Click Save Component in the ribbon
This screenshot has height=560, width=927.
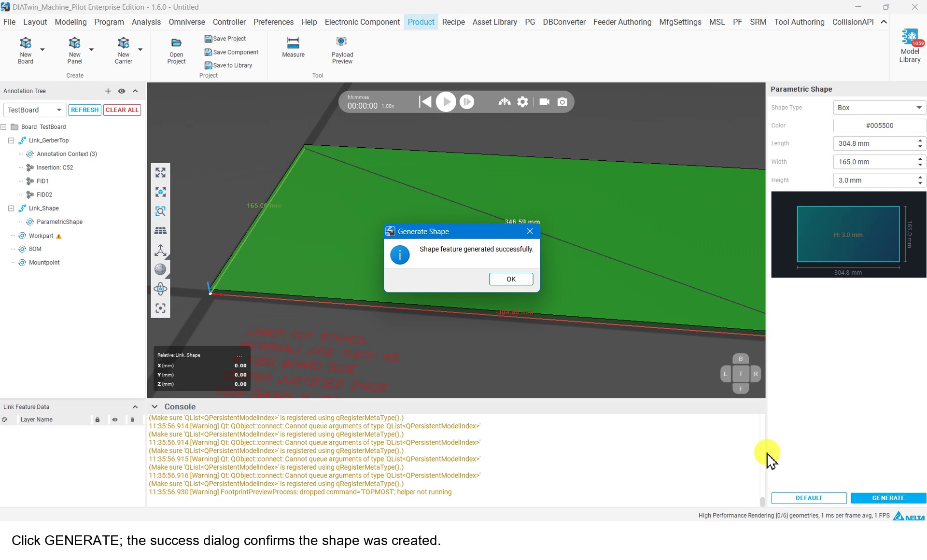point(231,52)
